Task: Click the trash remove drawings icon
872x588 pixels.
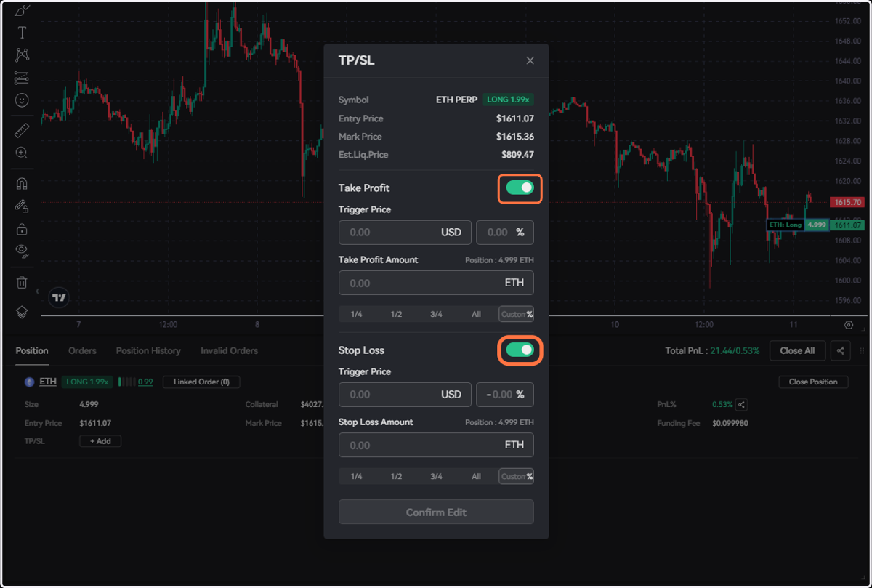Action: (22, 282)
